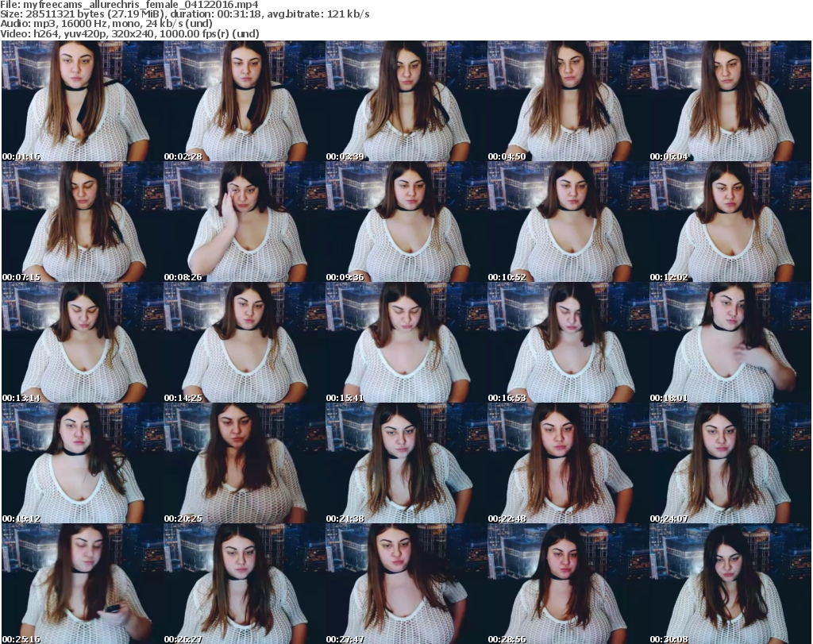Click the frame timestamped 00:08:26

click(x=244, y=222)
